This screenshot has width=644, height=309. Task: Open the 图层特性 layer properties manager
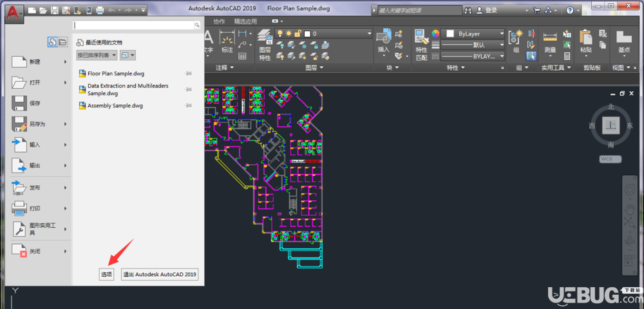[265, 45]
